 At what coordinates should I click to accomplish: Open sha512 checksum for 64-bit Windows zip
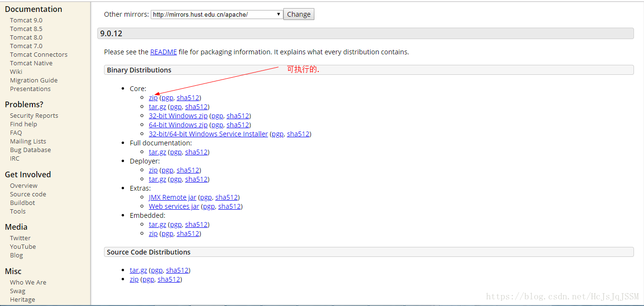pyautogui.click(x=238, y=125)
